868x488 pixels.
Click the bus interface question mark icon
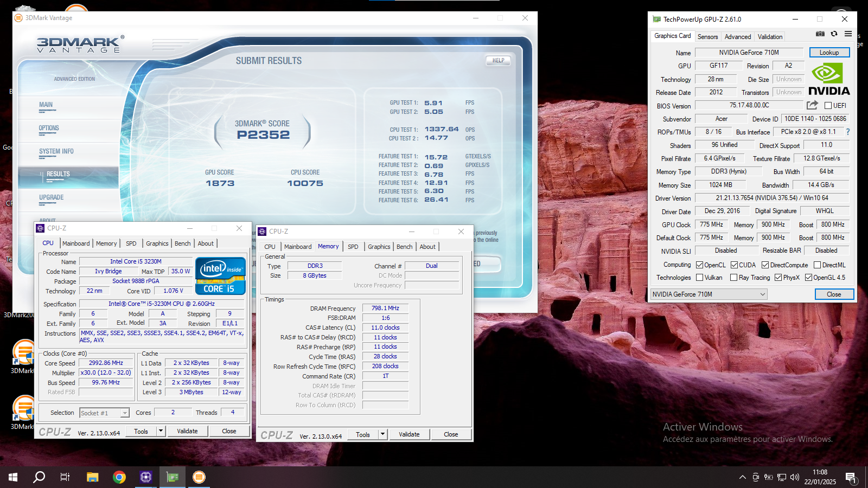[x=847, y=132]
